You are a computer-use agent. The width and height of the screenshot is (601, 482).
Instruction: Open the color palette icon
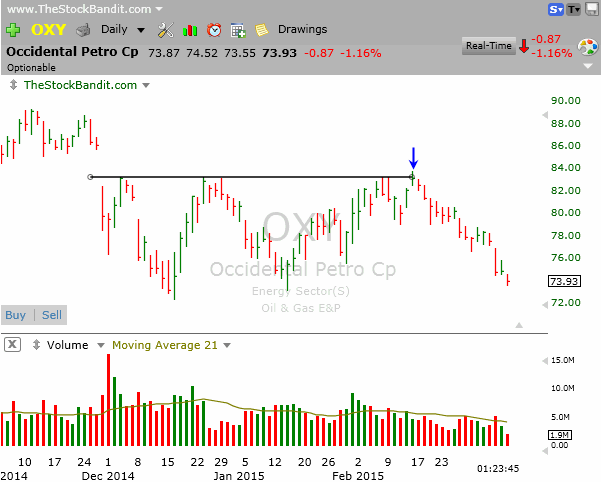588,48
